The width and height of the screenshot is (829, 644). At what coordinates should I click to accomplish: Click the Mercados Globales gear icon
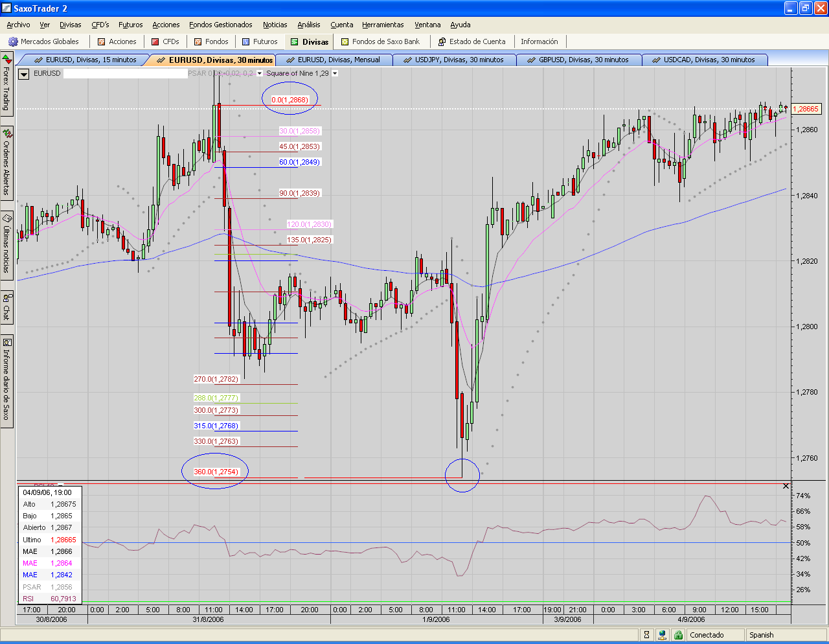coord(13,41)
